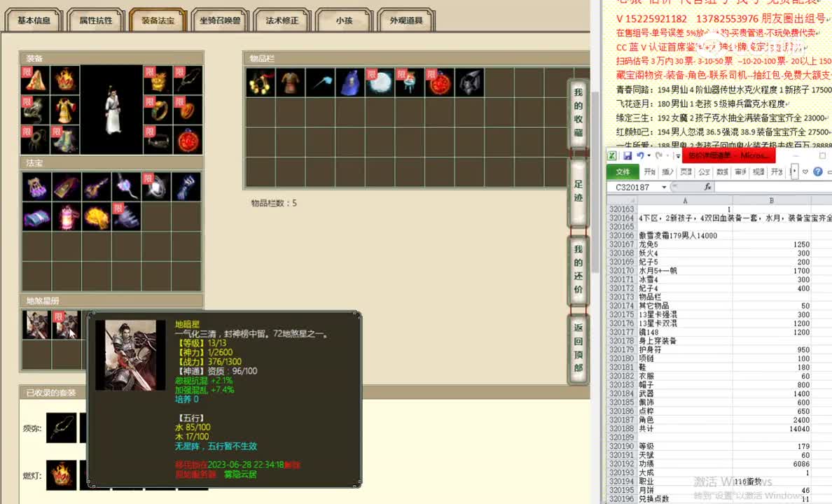Open the Excel 数据 ribbon tab
832x504 pixels.
[722, 172]
